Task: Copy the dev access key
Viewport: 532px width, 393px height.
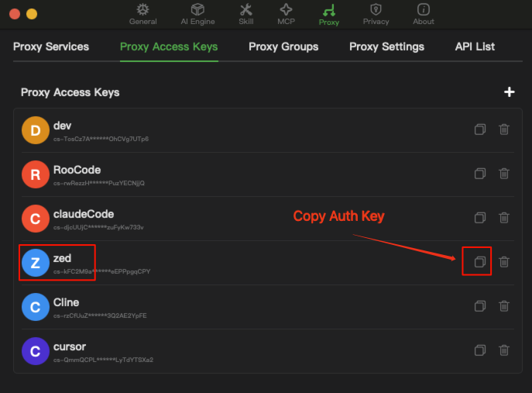Action: (480, 129)
